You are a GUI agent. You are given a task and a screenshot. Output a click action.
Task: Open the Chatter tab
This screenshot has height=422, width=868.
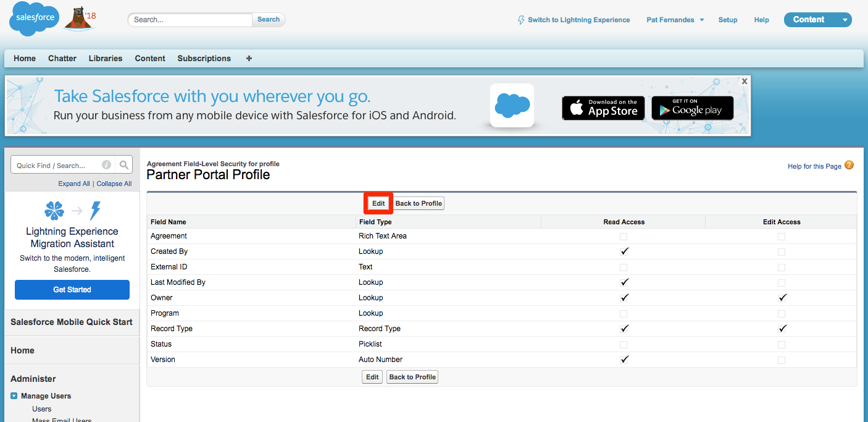click(62, 59)
